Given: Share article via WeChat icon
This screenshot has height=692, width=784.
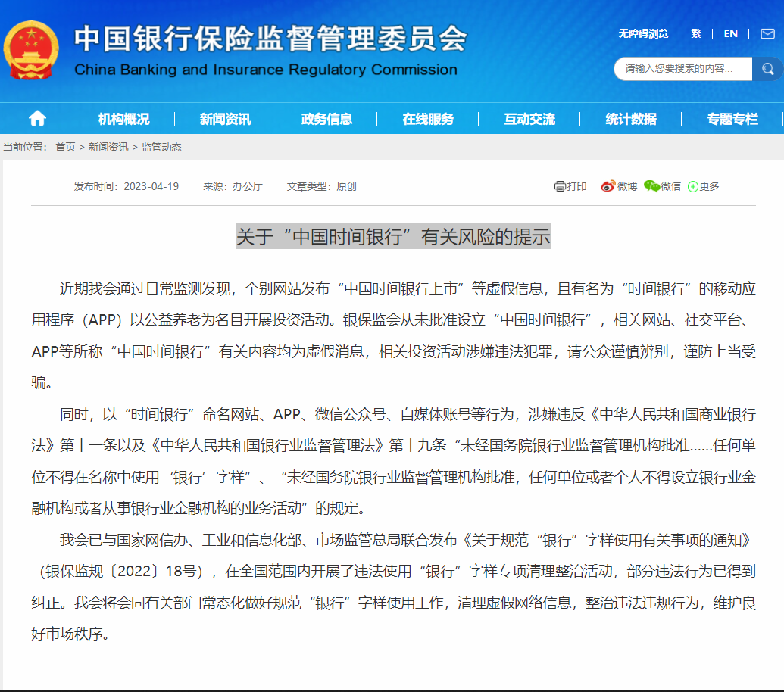Looking at the screenshot, I should (651, 186).
